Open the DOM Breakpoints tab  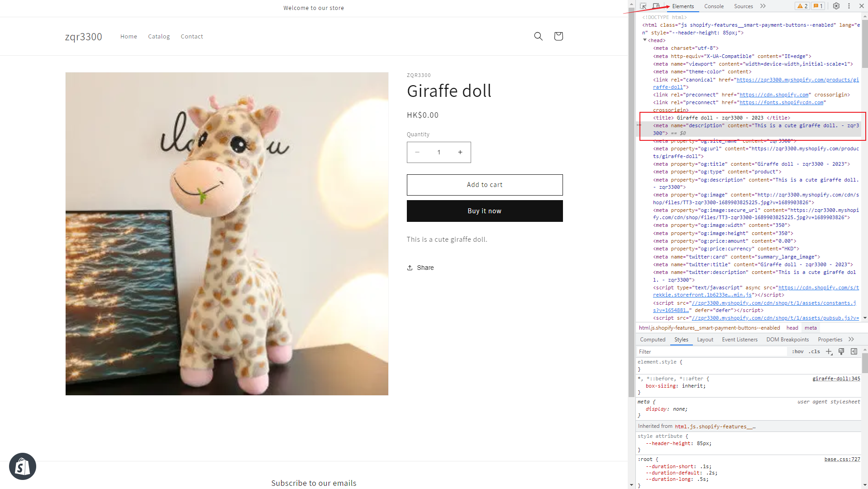click(787, 340)
